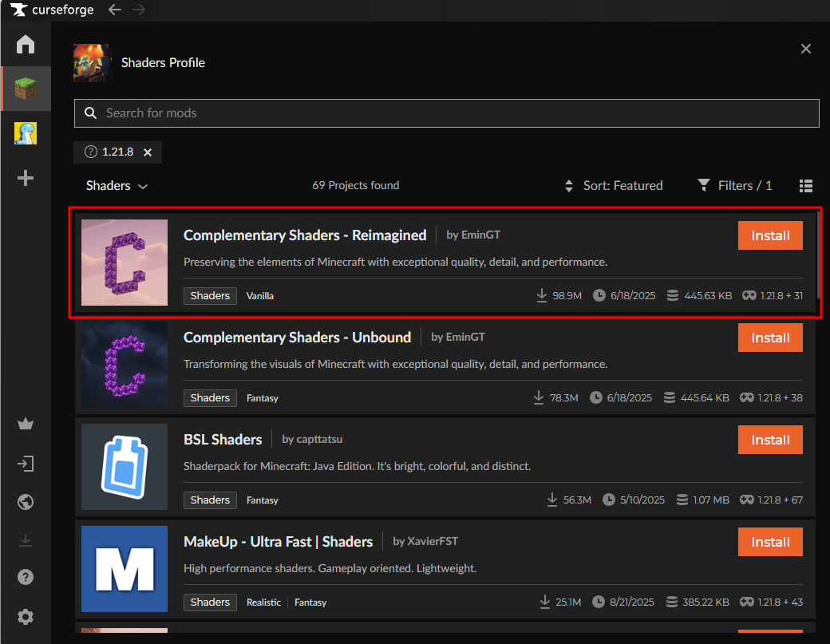View author EminGT on Unbound row
830x644 pixels.
(x=458, y=337)
